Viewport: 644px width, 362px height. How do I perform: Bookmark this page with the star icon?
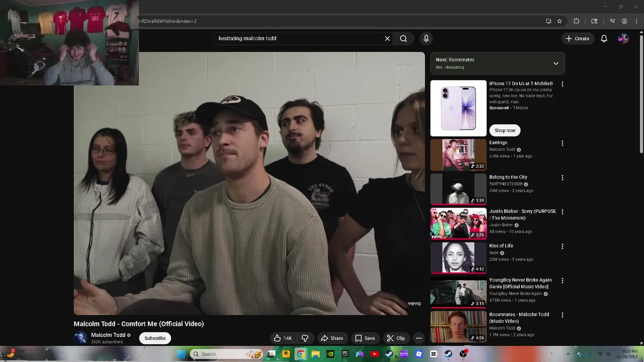click(x=559, y=21)
